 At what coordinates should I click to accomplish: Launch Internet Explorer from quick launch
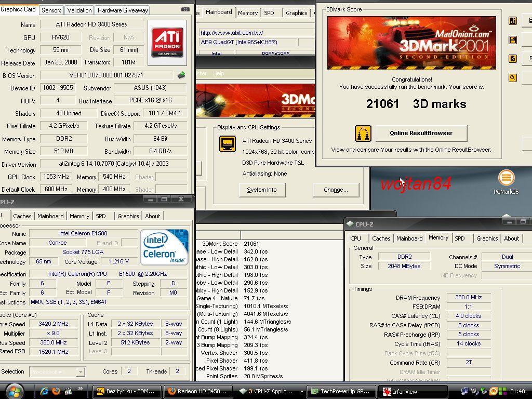(44, 391)
